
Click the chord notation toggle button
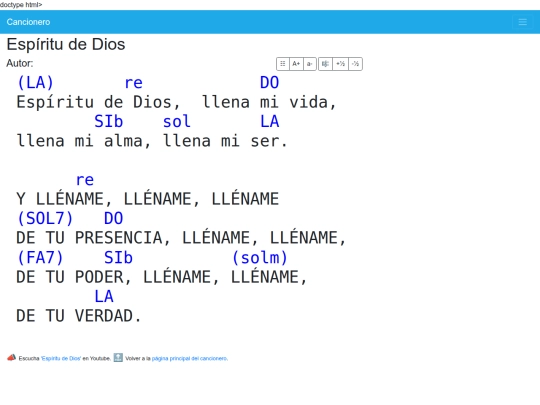pyautogui.click(x=325, y=64)
